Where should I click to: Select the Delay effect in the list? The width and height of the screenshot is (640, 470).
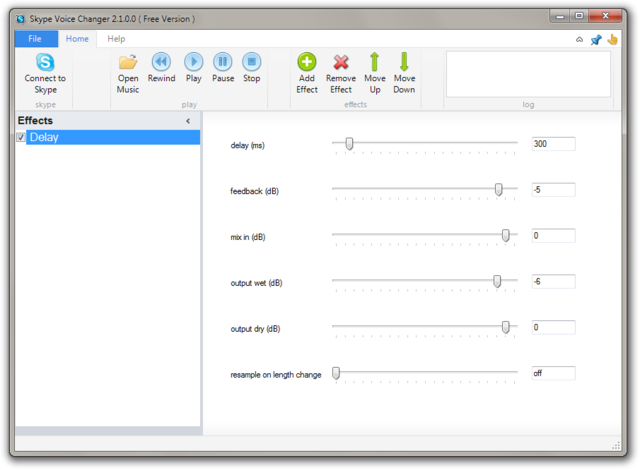[113, 137]
